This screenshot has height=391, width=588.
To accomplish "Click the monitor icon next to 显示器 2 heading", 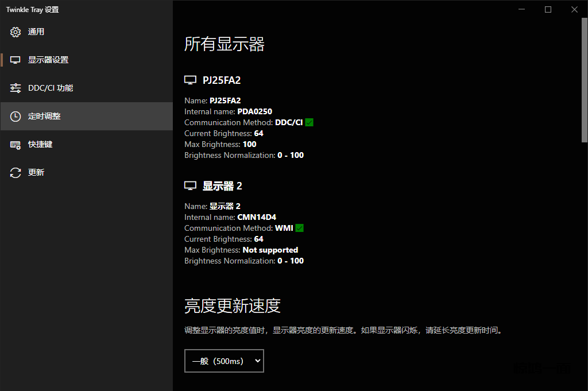I will [190, 186].
